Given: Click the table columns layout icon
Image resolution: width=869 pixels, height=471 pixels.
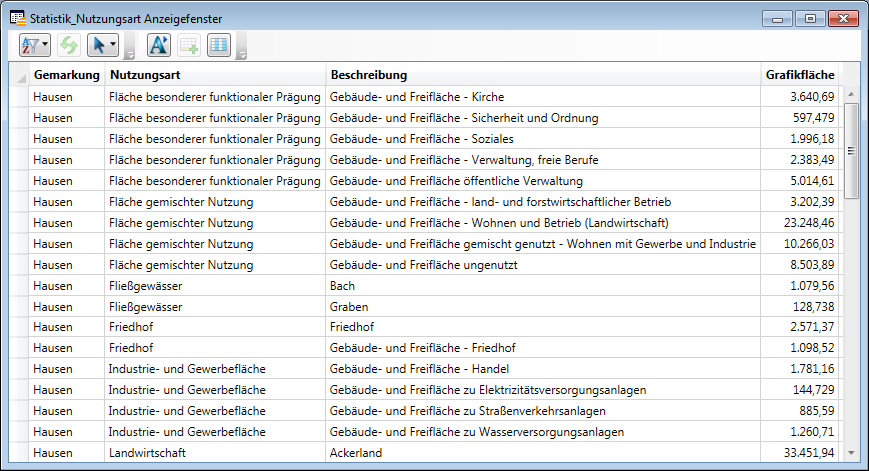Looking at the screenshot, I should click(x=218, y=45).
